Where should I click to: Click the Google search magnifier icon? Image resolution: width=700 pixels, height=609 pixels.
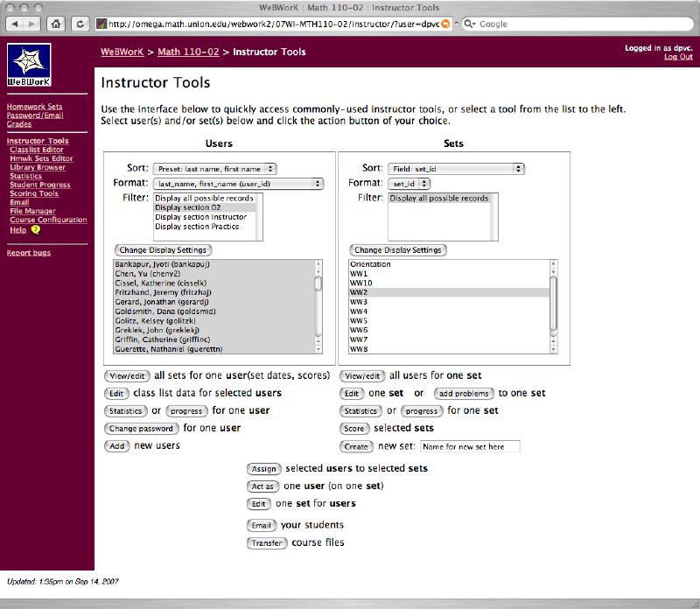pyautogui.click(x=469, y=24)
